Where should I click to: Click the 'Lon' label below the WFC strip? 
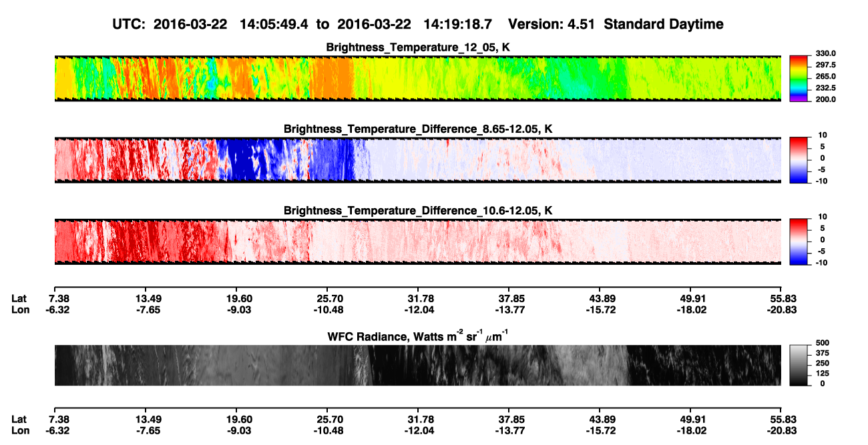19,431
